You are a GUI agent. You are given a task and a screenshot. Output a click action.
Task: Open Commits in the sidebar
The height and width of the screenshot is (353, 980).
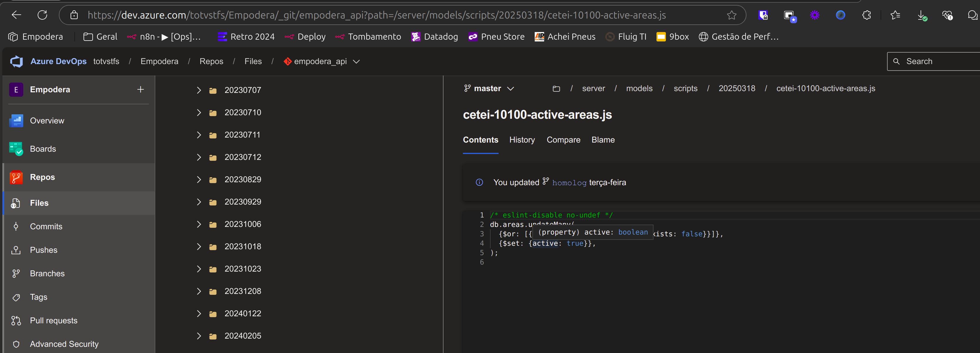click(x=46, y=226)
